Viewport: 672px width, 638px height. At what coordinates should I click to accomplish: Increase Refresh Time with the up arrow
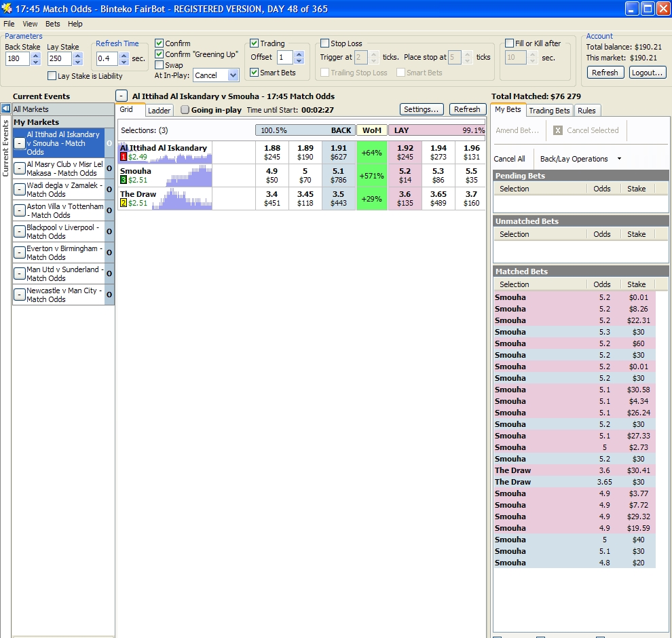pos(124,55)
